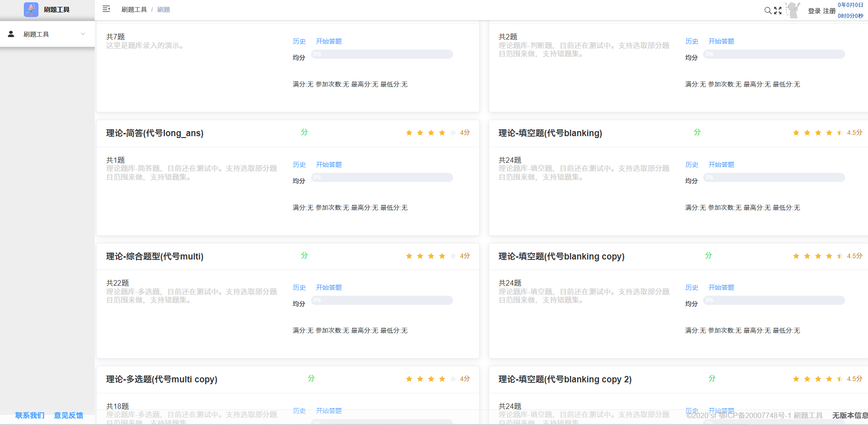The height and width of the screenshot is (425, 868).
Task: Click the 理论-综合题型(代号multi) card title
Action: (155, 257)
